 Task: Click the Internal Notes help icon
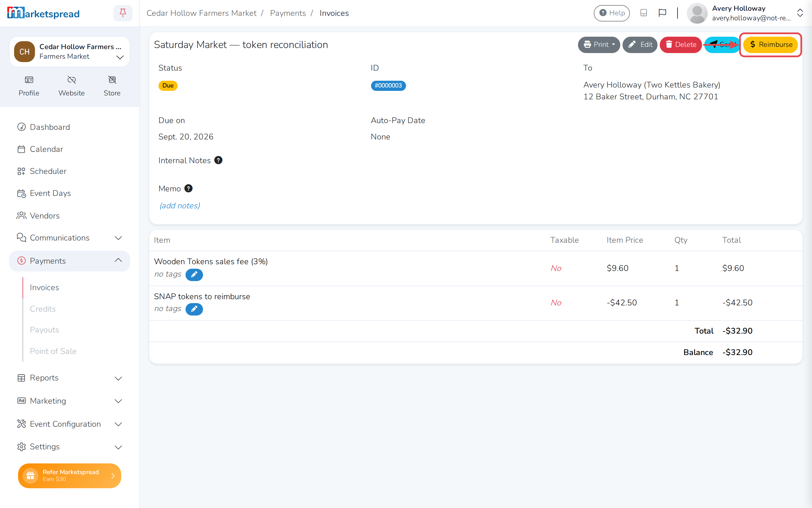(218, 160)
